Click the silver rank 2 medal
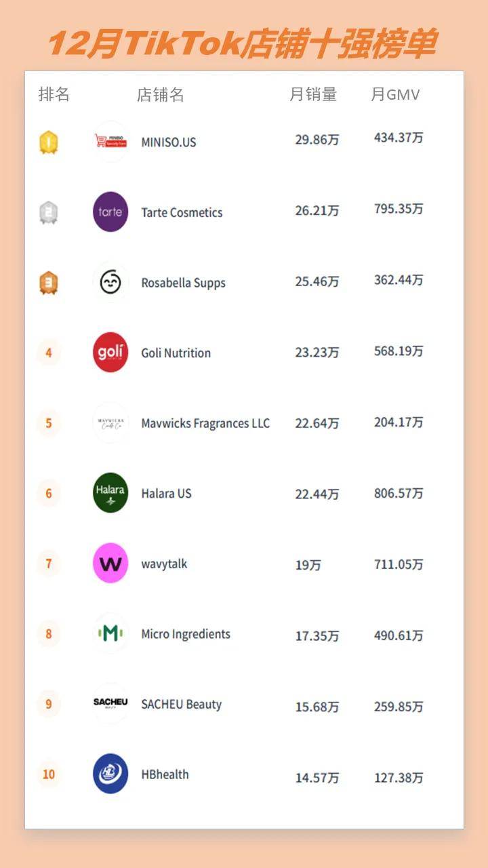This screenshot has width=488, height=868. point(49,213)
